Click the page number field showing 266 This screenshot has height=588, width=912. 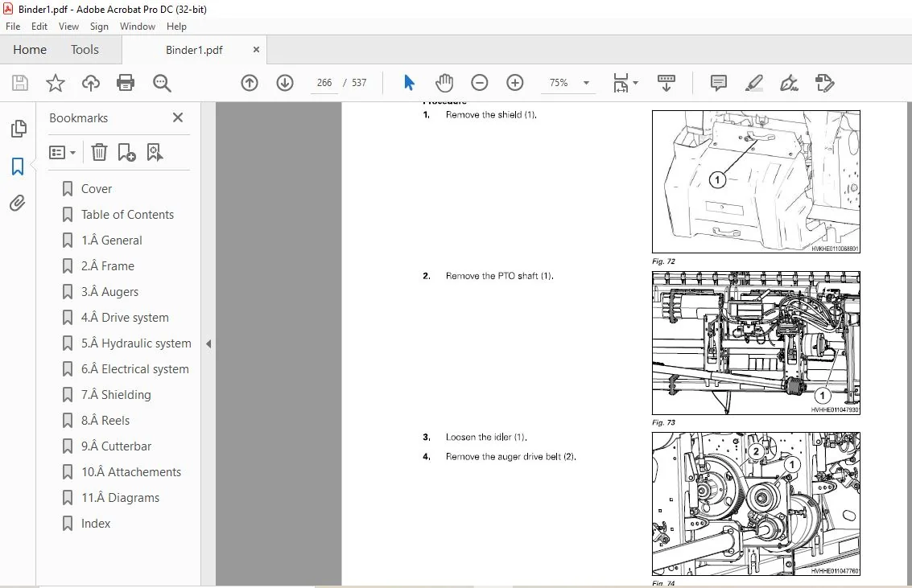324,83
